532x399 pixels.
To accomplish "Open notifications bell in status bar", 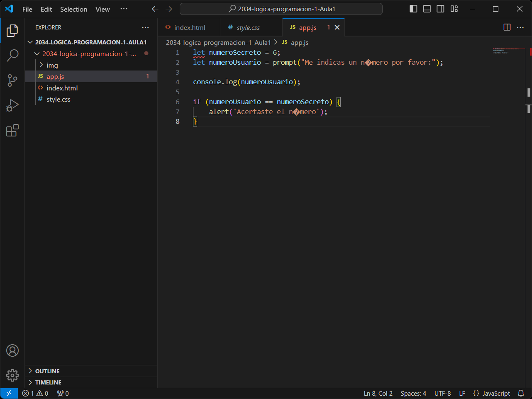I will point(521,393).
